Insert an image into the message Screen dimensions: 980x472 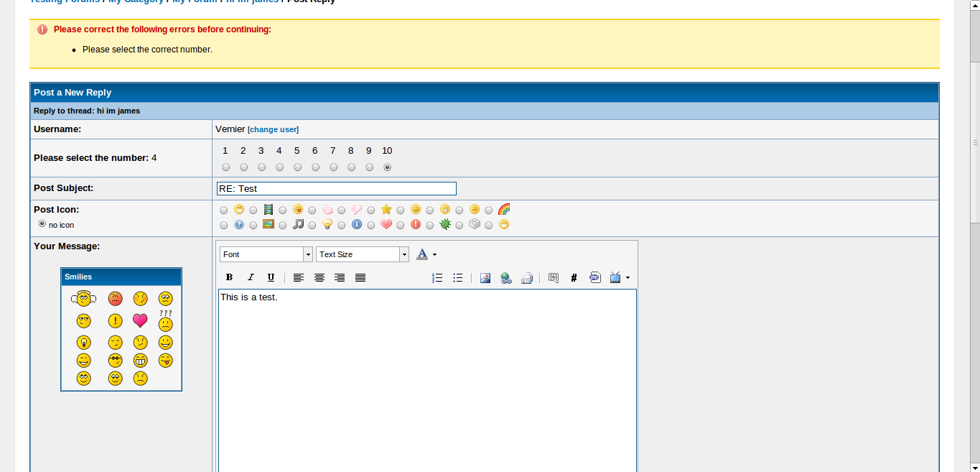485,278
